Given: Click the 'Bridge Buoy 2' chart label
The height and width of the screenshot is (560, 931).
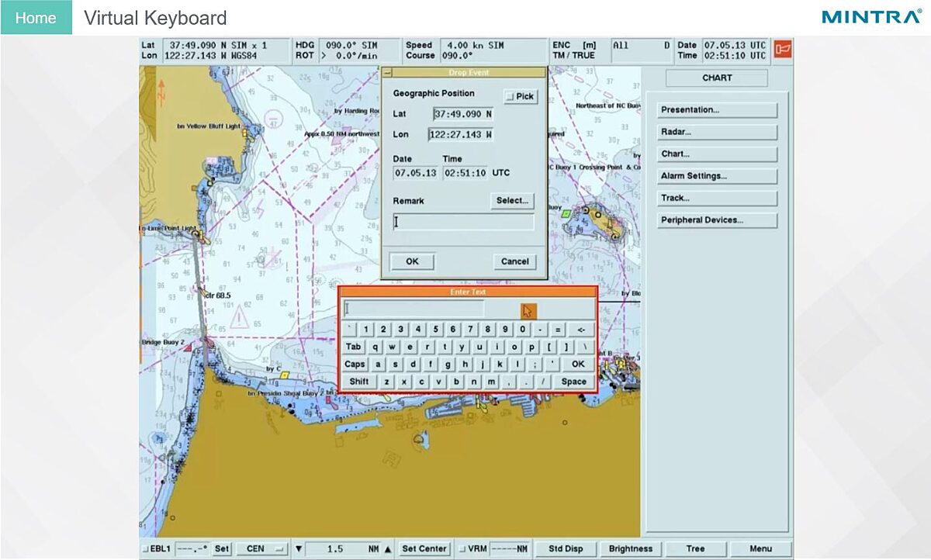Looking at the screenshot, I should [x=162, y=342].
